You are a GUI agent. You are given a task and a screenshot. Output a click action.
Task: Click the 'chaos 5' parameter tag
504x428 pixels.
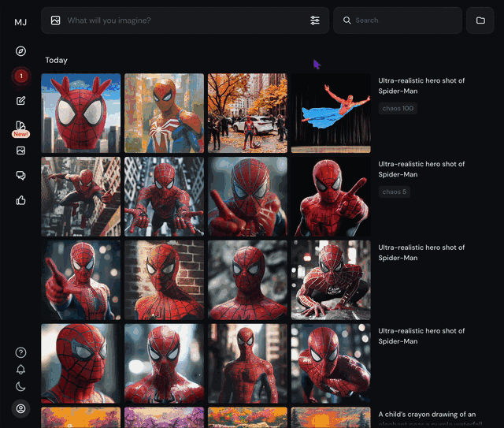pos(394,192)
